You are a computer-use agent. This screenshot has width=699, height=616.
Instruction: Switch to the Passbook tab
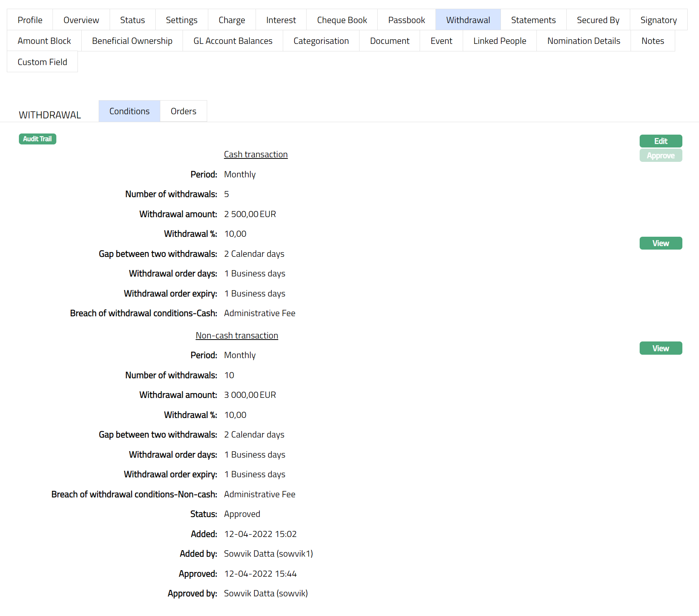click(406, 20)
